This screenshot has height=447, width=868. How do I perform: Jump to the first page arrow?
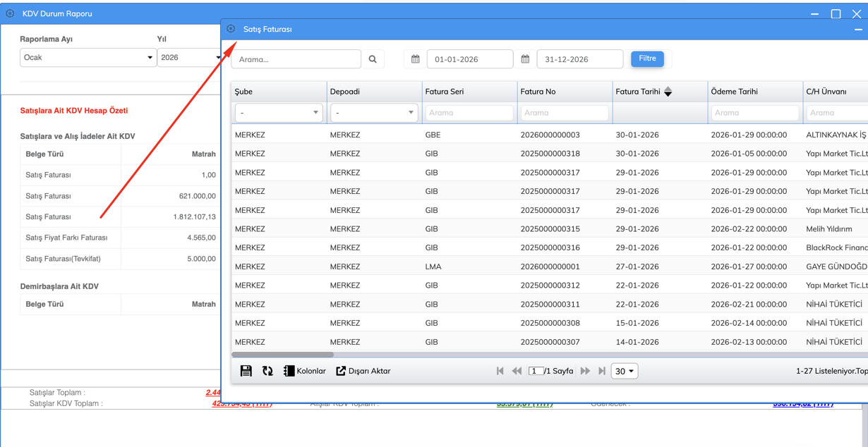(x=500, y=371)
